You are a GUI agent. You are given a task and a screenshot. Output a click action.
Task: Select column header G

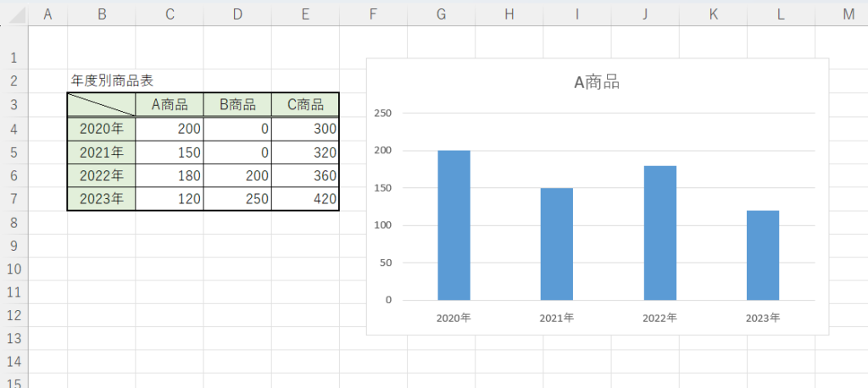441,14
